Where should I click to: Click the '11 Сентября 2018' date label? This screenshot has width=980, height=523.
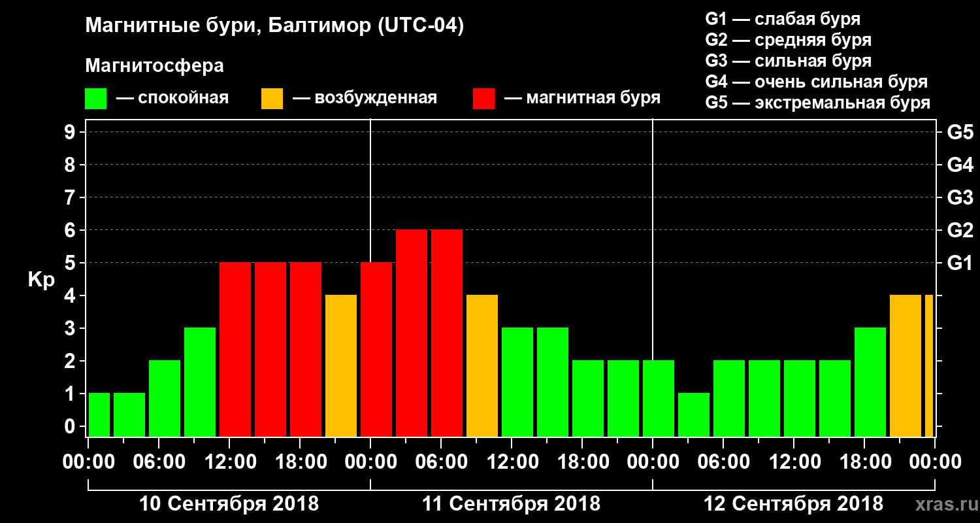pos(512,504)
